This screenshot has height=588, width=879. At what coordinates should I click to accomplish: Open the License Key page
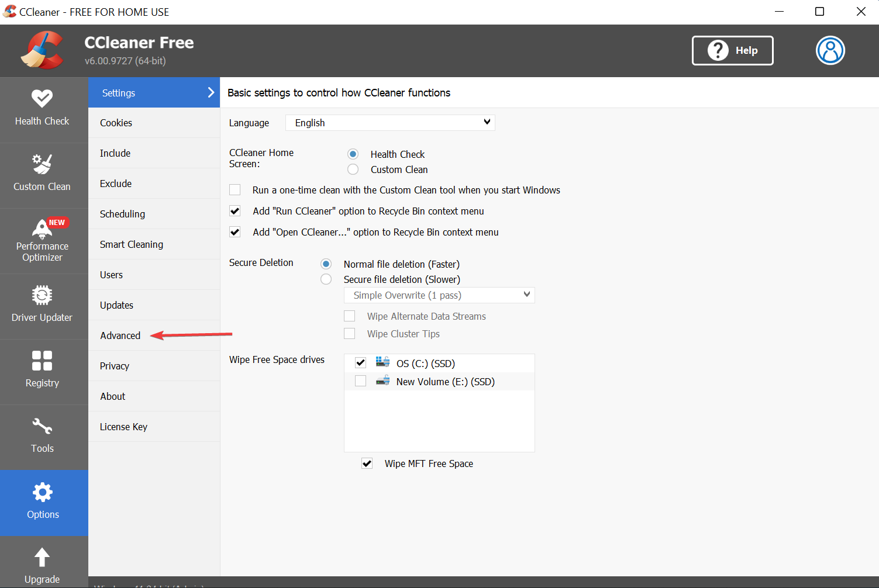(x=123, y=426)
